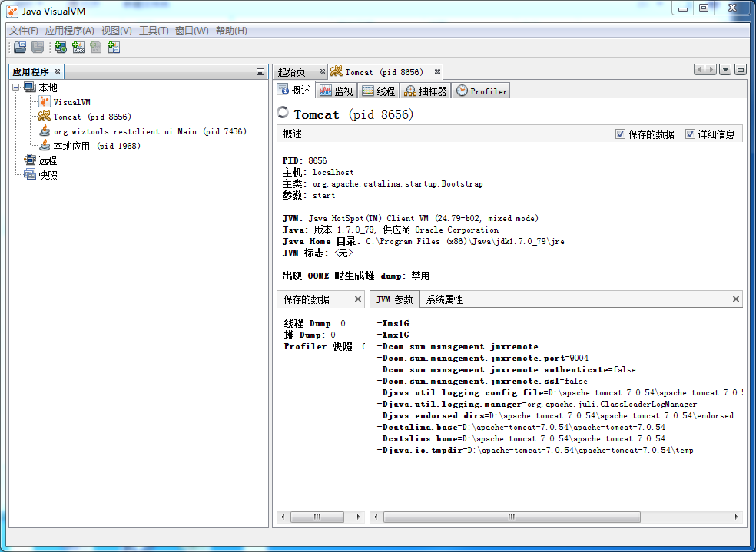Click the saved data pane horizontal scrollbar thumb
Screen dimensions: 756x552
[x=317, y=517]
